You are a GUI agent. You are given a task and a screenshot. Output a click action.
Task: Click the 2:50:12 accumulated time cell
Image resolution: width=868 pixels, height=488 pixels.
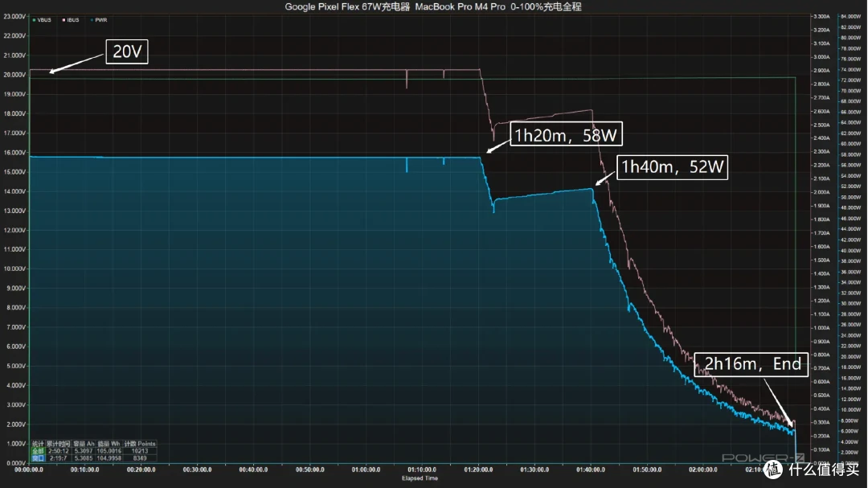(x=59, y=451)
